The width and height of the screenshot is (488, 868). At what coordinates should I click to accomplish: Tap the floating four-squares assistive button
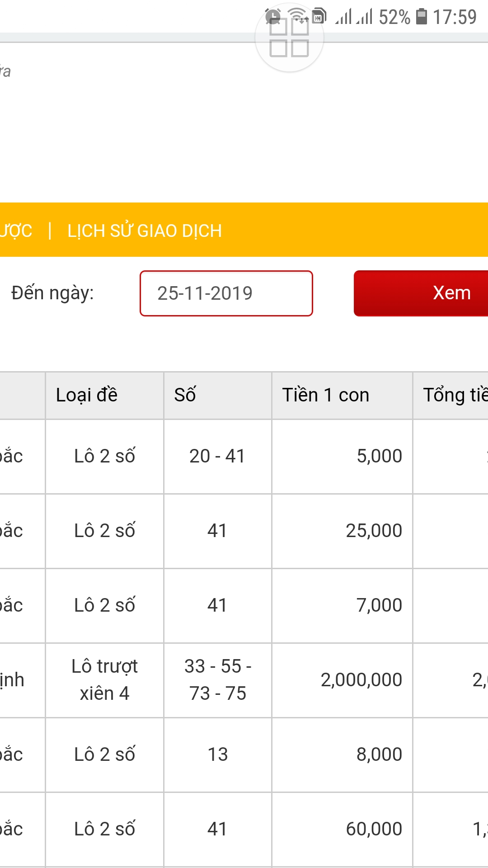tap(289, 38)
